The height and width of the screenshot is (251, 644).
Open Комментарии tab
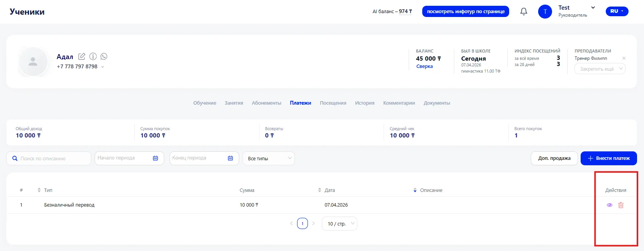point(399,103)
